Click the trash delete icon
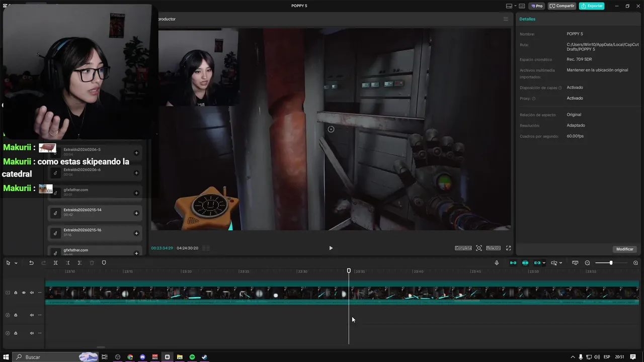 click(x=92, y=262)
